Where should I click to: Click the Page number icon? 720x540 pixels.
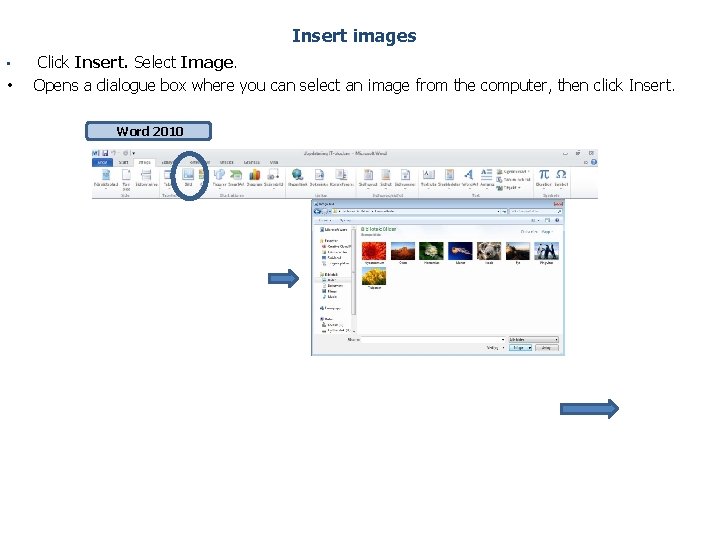405,174
